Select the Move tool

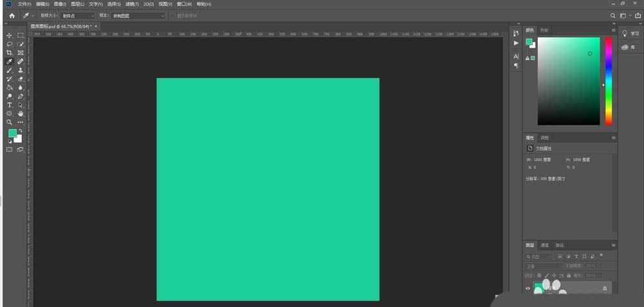(x=10, y=35)
